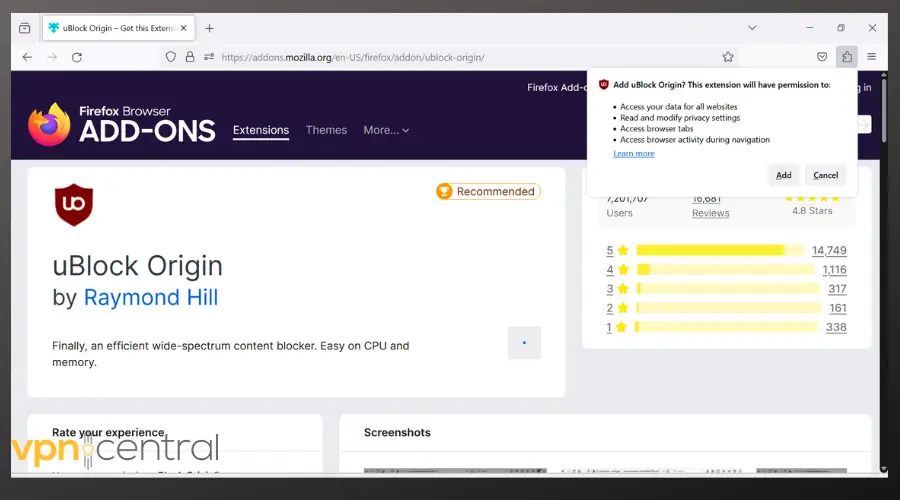Open Raymond Hill author link
This screenshot has width=900, height=500.
click(x=151, y=297)
